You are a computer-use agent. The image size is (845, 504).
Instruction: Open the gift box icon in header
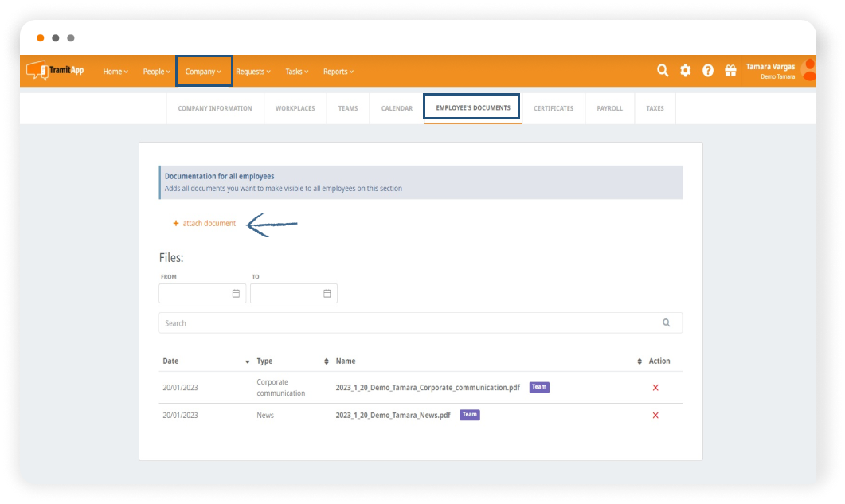[730, 71]
